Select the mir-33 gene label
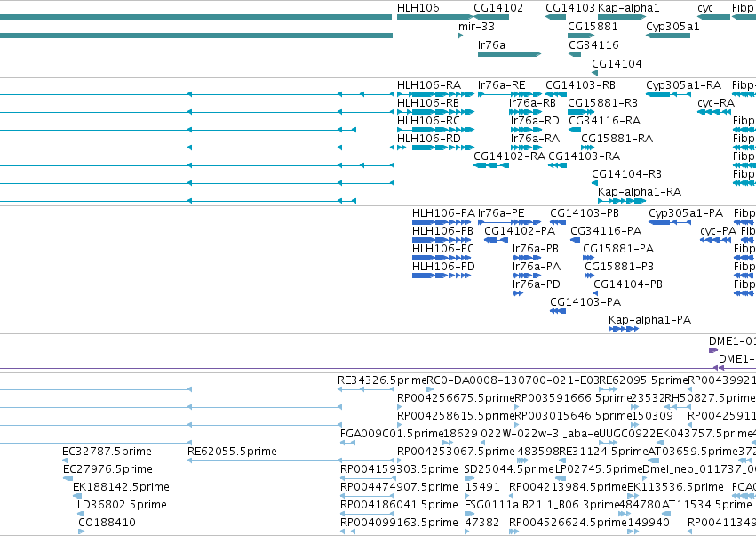756x536 pixels. 476,26
